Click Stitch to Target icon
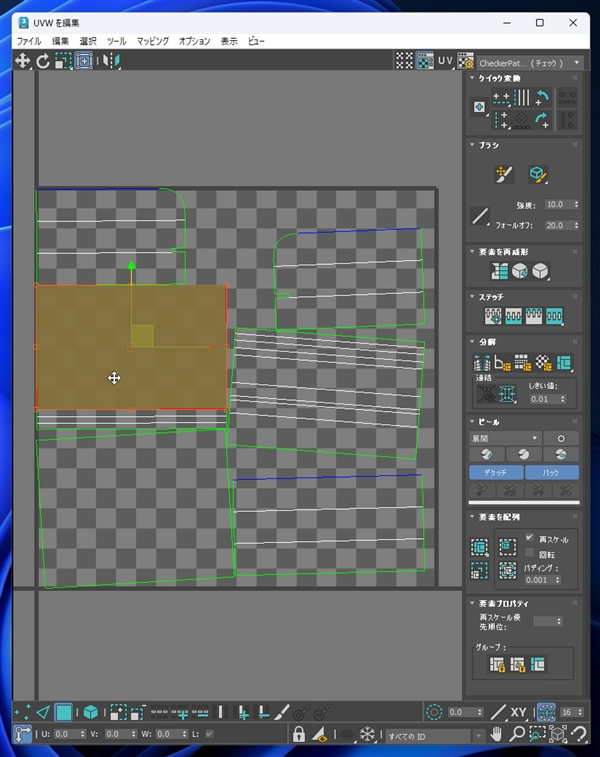The image size is (600, 757). [493, 316]
